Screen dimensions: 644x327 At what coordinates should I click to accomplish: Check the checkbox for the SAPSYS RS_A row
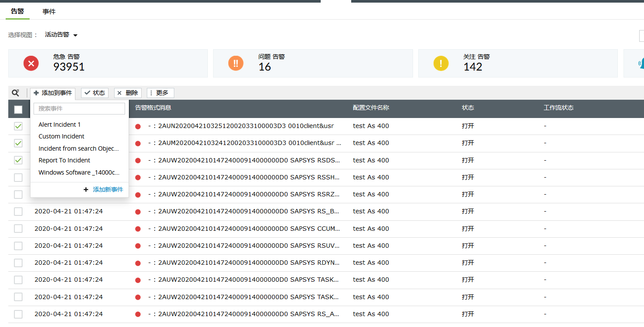[x=18, y=314]
